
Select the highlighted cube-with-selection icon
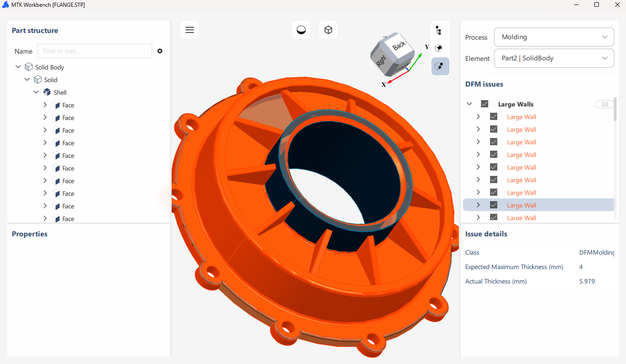[x=440, y=66]
